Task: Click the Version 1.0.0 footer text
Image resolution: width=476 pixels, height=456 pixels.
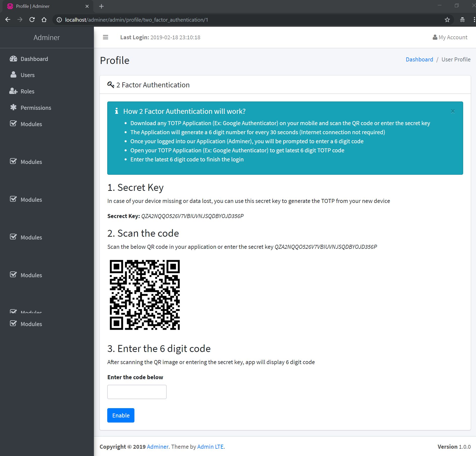Action: [454, 447]
